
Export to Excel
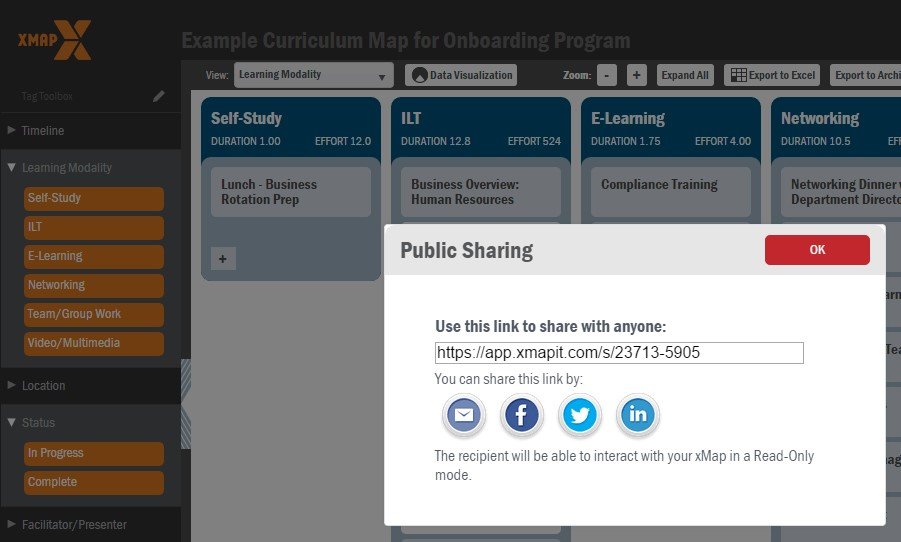click(x=772, y=75)
